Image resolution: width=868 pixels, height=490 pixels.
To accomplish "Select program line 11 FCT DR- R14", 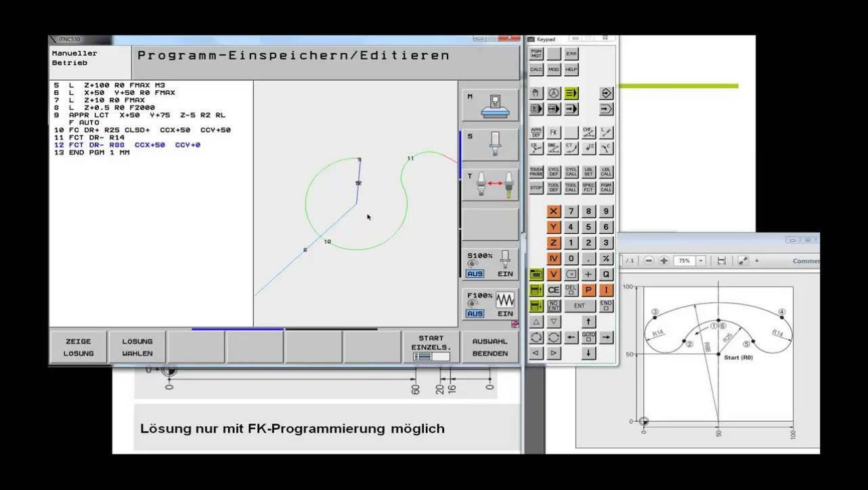I will point(89,138).
